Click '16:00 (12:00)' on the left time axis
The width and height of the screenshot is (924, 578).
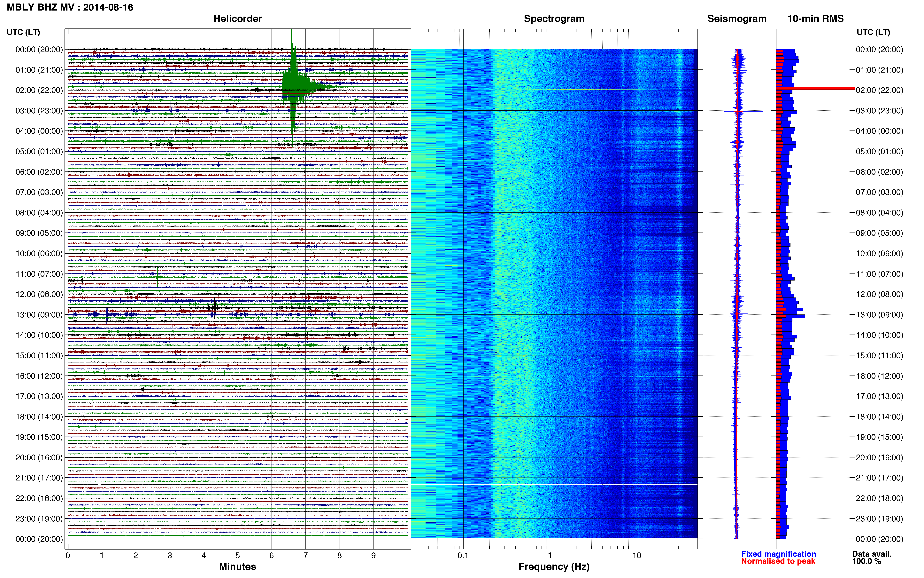click(39, 376)
